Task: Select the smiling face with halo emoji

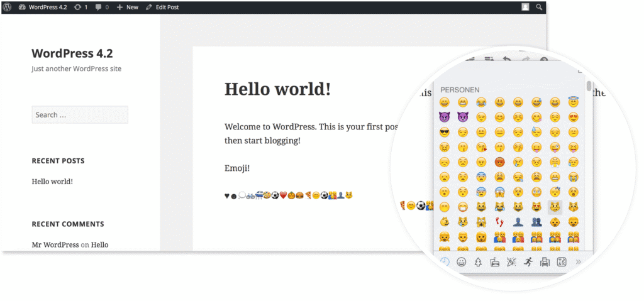Action: (574, 102)
